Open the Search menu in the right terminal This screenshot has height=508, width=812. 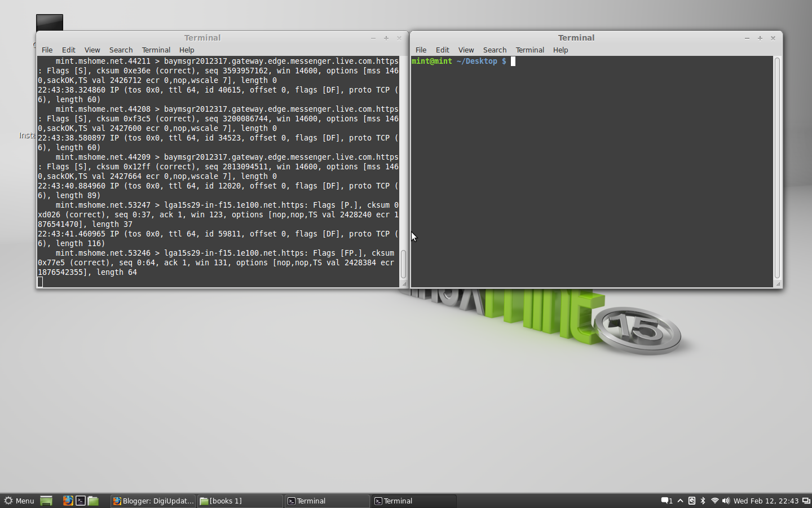coord(495,50)
